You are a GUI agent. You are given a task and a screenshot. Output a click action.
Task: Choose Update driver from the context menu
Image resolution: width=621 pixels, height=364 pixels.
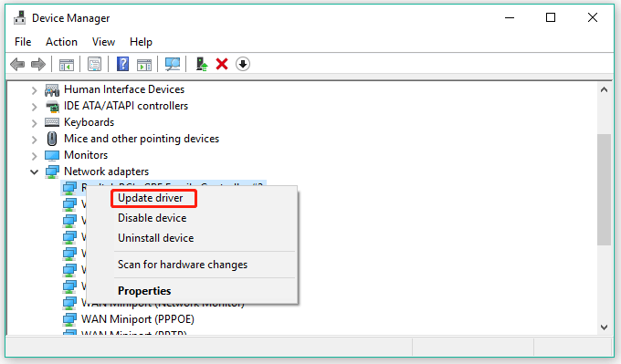(192, 198)
